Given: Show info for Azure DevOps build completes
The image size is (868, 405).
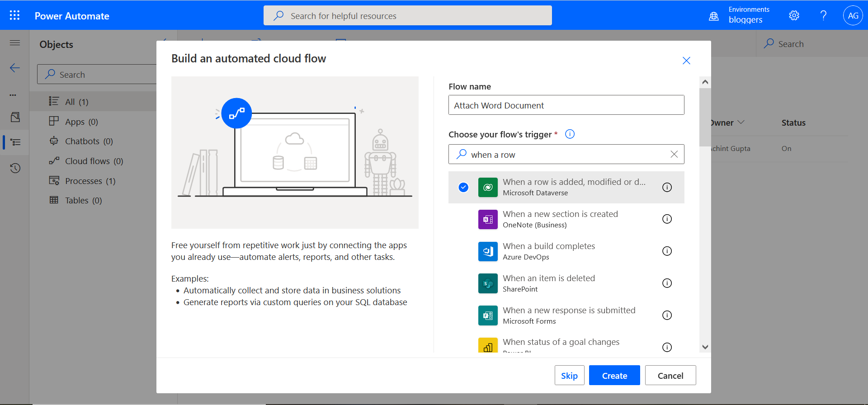Looking at the screenshot, I should point(667,251).
